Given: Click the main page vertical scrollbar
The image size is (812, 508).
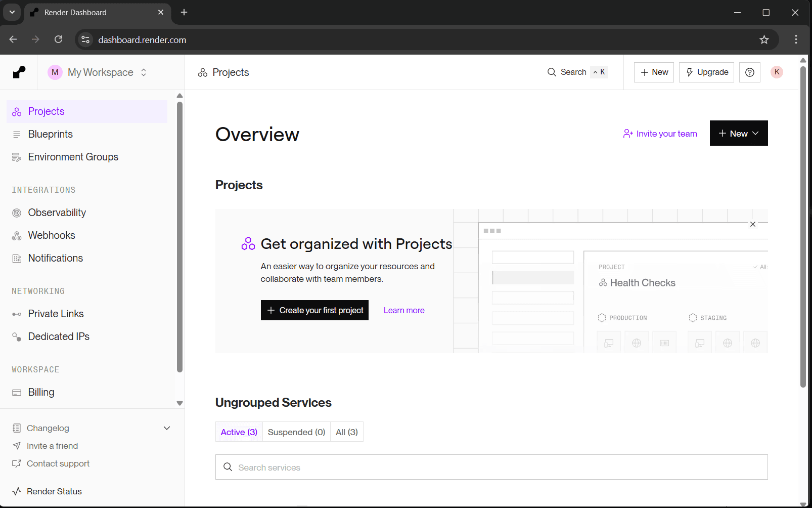Looking at the screenshot, I should [803, 227].
